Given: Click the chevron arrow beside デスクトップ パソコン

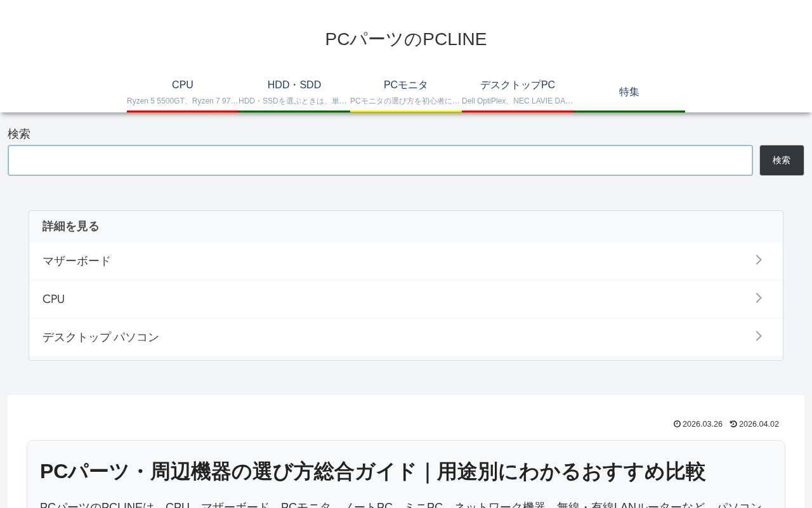Looking at the screenshot, I should tap(759, 336).
